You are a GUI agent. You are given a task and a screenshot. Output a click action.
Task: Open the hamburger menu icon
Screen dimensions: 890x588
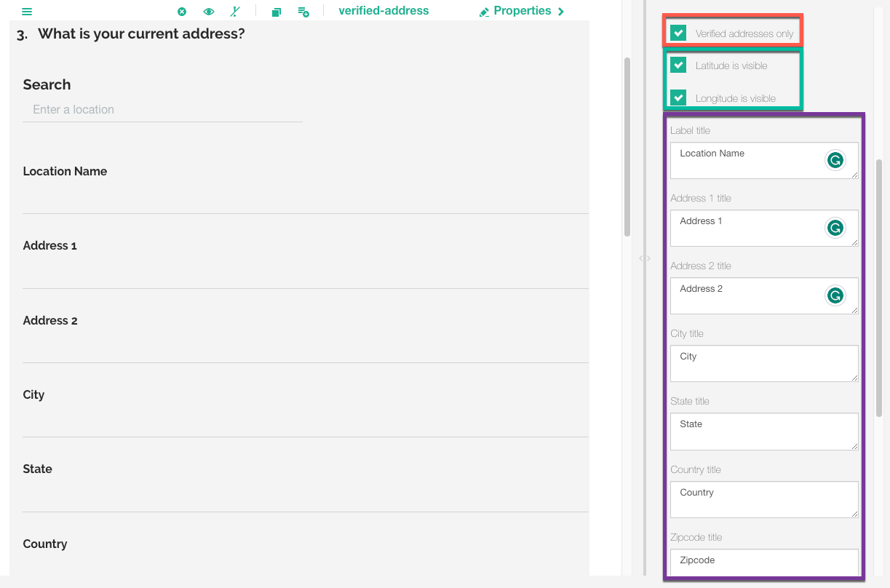(x=27, y=12)
